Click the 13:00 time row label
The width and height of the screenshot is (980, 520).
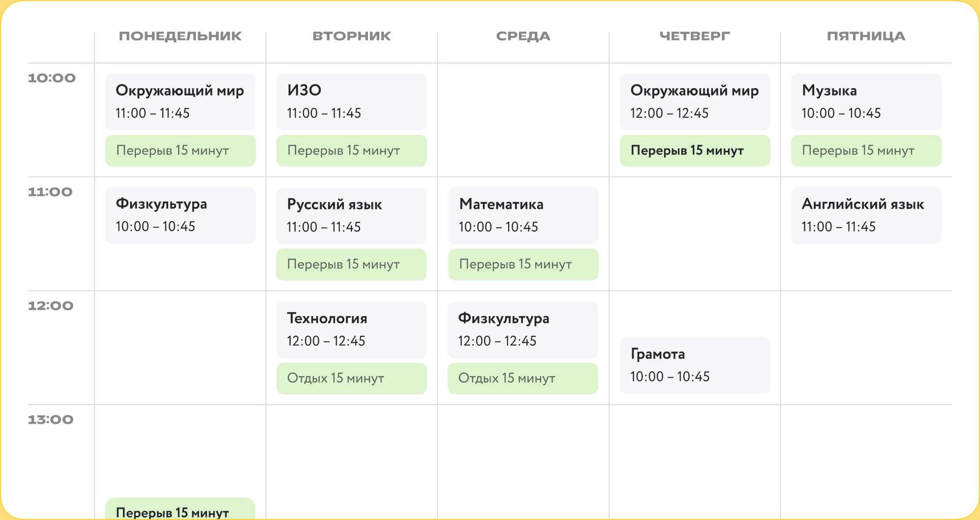click(51, 420)
